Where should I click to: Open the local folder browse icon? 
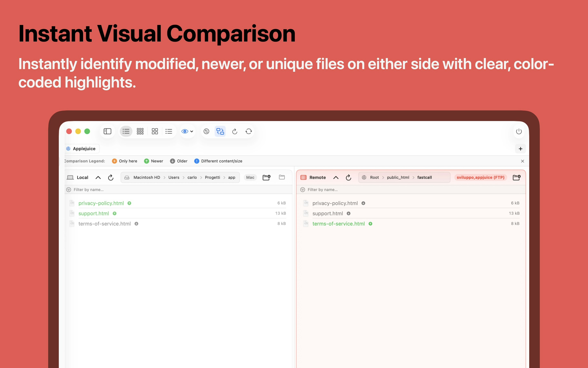(282, 177)
